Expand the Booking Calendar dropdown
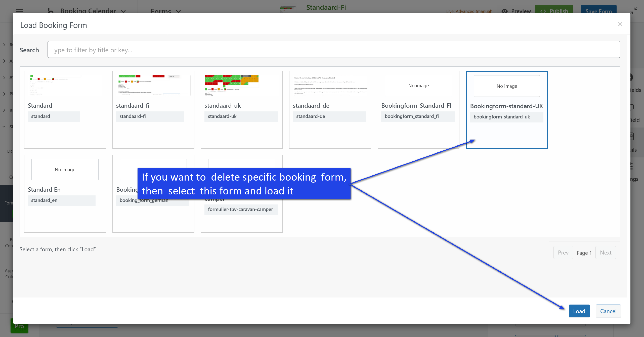Viewport: 644px width, 337px height. coord(88,11)
